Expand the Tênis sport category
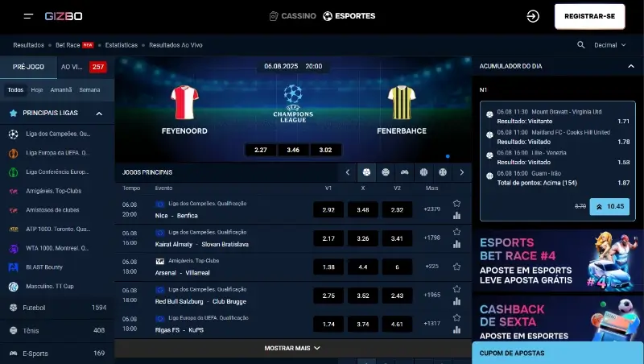 point(57,330)
